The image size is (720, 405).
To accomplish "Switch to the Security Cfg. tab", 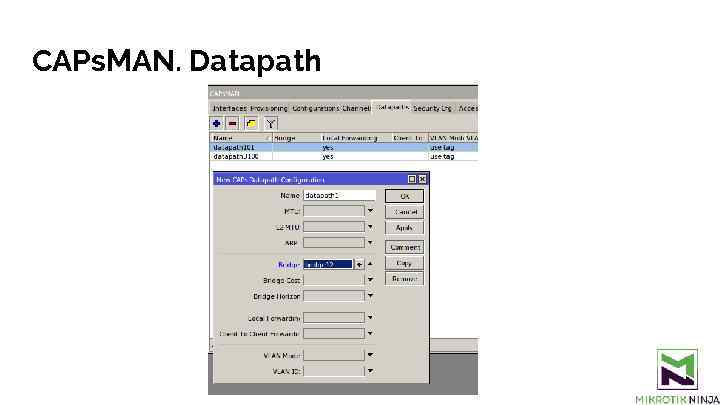I will (x=433, y=108).
